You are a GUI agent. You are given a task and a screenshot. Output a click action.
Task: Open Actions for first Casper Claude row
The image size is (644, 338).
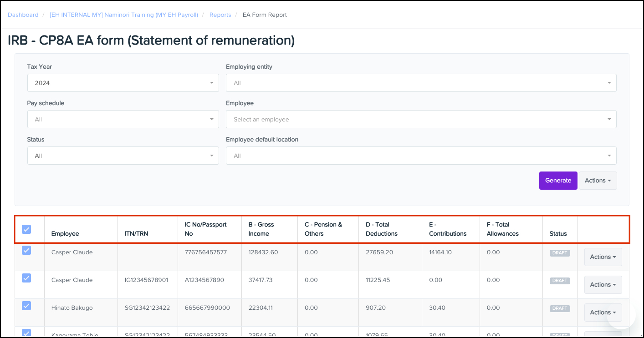(603, 257)
